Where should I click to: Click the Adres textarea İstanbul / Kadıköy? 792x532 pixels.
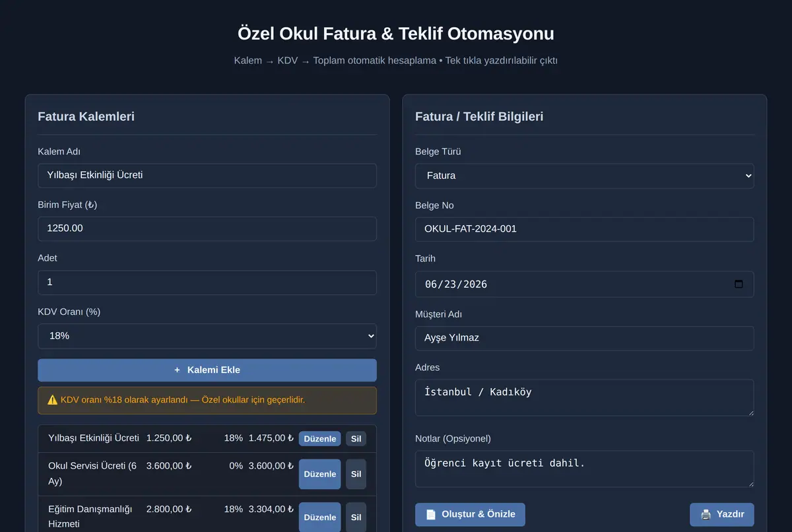point(584,397)
